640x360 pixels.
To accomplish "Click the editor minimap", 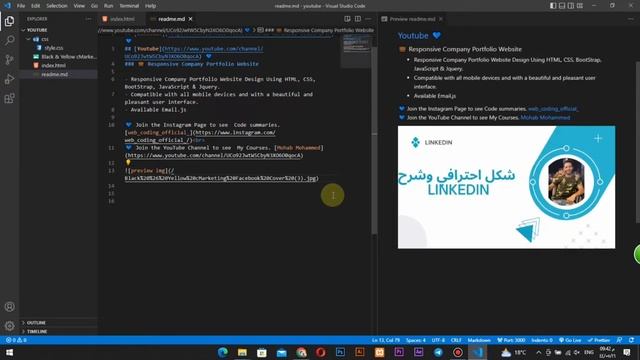I will point(356,51).
